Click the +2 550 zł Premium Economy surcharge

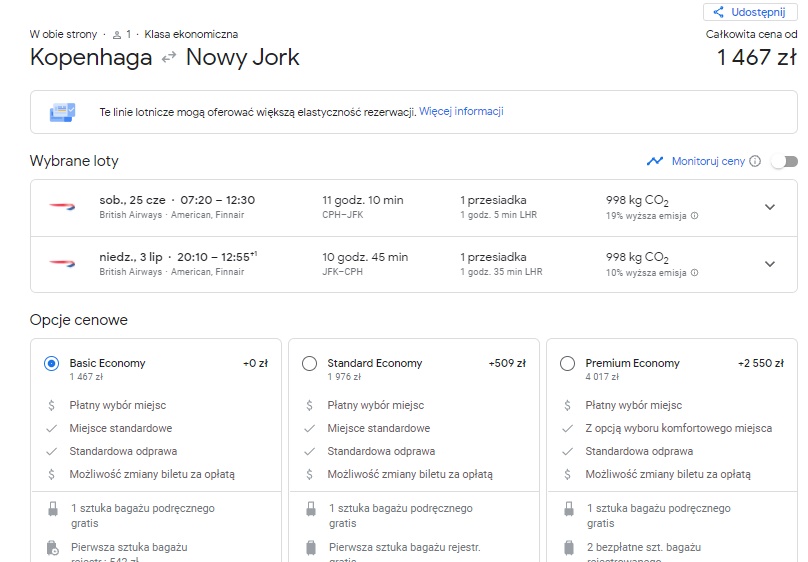pyautogui.click(x=761, y=363)
